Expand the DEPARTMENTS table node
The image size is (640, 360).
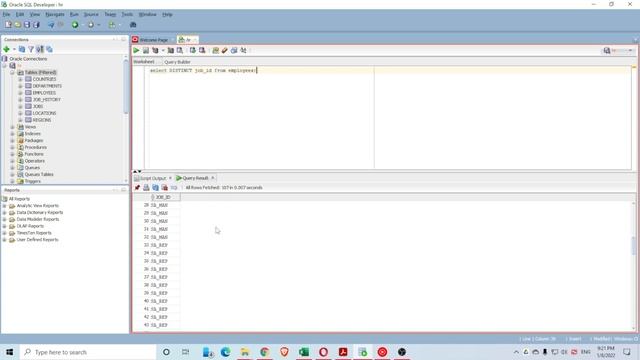[20, 86]
